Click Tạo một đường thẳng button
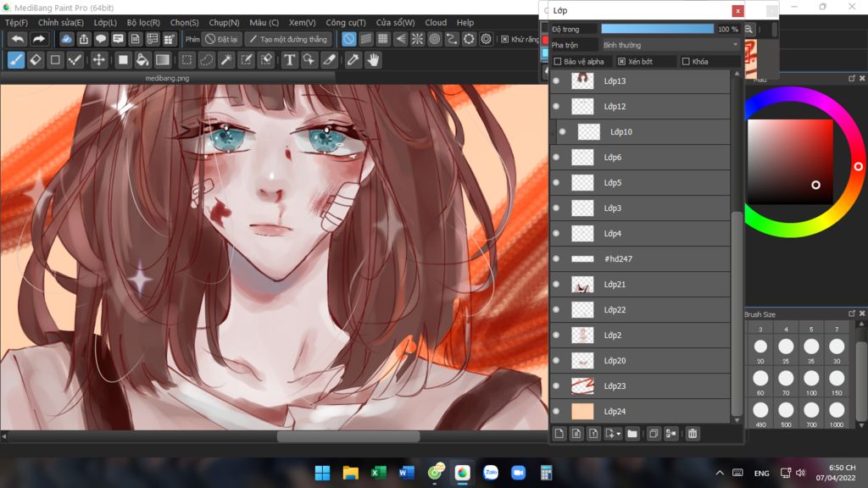Image resolution: width=868 pixels, height=488 pixels. [x=288, y=39]
